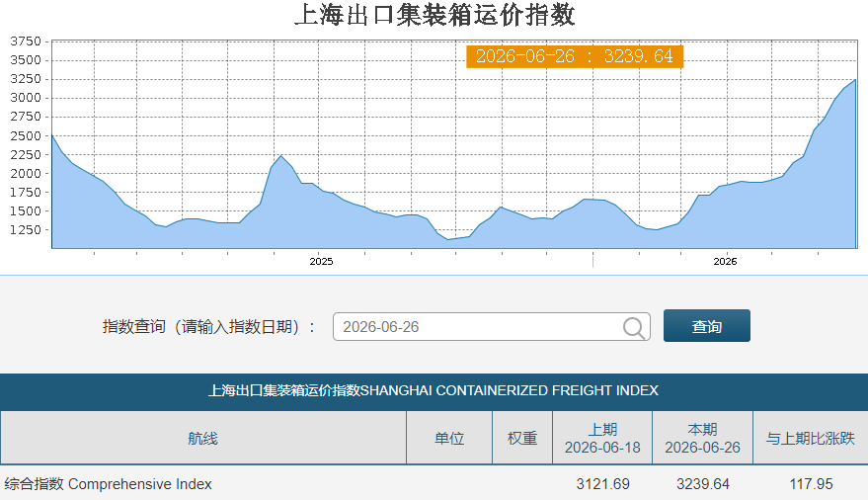Image resolution: width=868 pixels, height=500 pixels.
Task: Click the chart title 上海出口集装箱运价指数
Action: pos(434,15)
